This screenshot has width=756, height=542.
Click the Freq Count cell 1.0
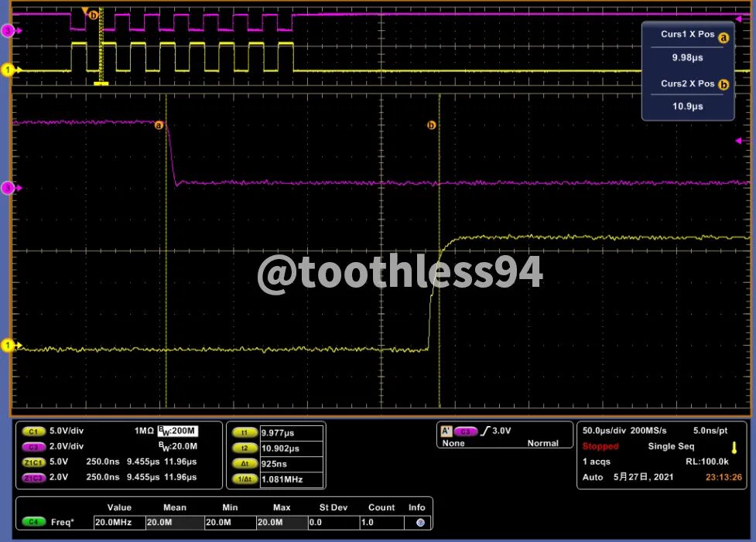tap(381, 522)
